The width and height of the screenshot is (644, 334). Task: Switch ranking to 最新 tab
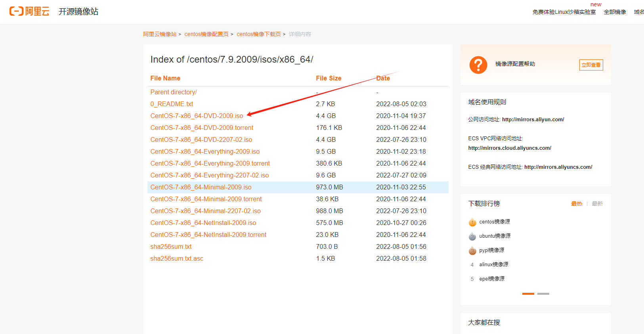597,204
